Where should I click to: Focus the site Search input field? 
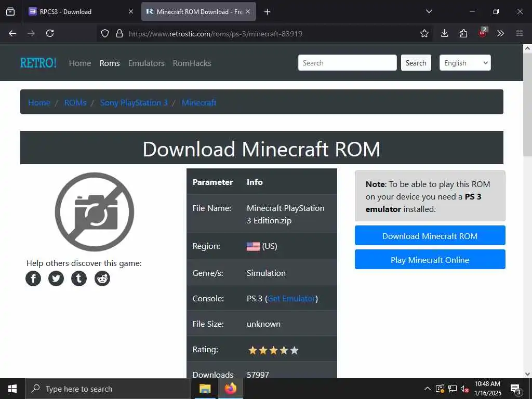click(348, 63)
